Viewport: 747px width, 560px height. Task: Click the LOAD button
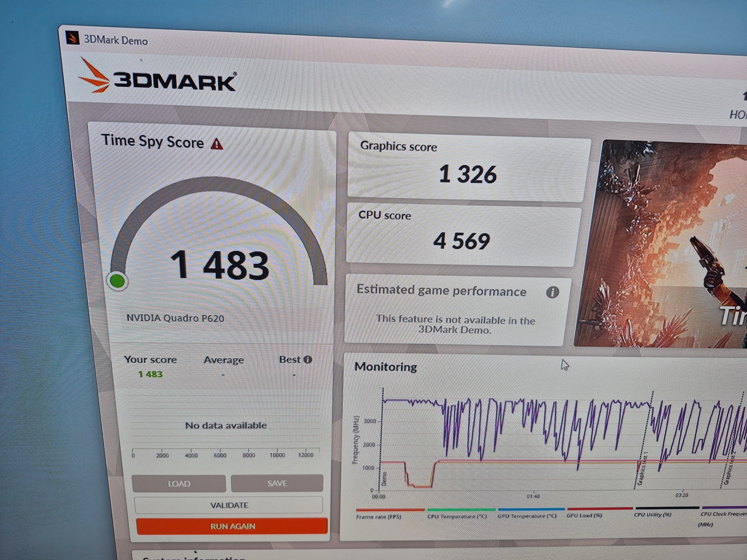(179, 483)
